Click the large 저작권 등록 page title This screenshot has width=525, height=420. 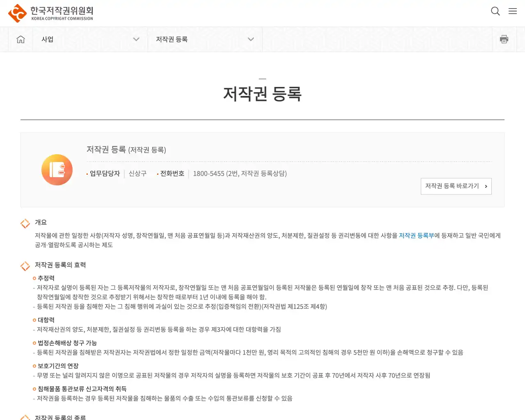[x=262, y=94]
